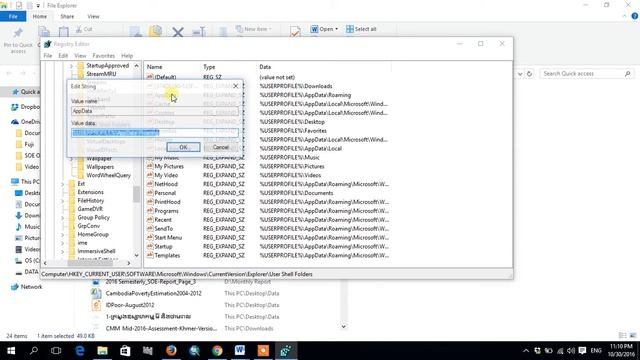
Task: Select the GameDVR registry key
Action: coord(90,209)
